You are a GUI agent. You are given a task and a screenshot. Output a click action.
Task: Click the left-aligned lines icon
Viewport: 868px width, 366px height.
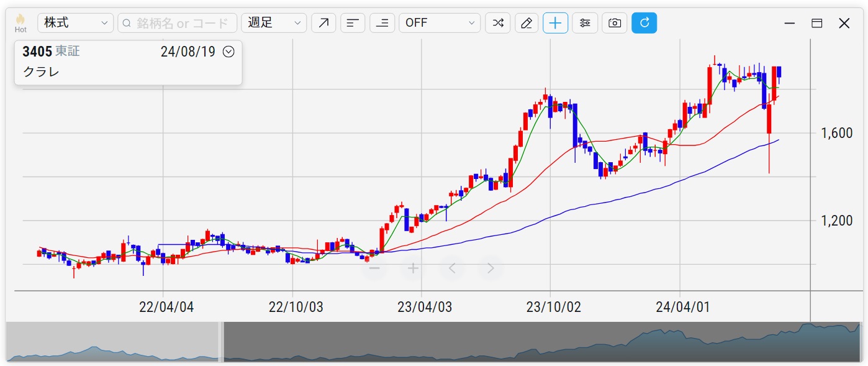353,23
